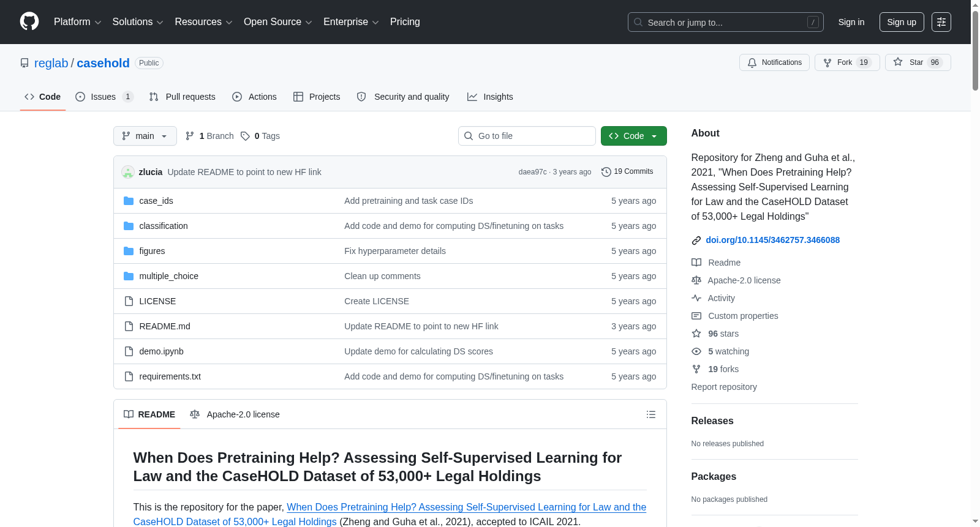Image resolution: width=980 pixels, height=527 pixels.
Task: Open the Pricing page
Action: point(405,22)
